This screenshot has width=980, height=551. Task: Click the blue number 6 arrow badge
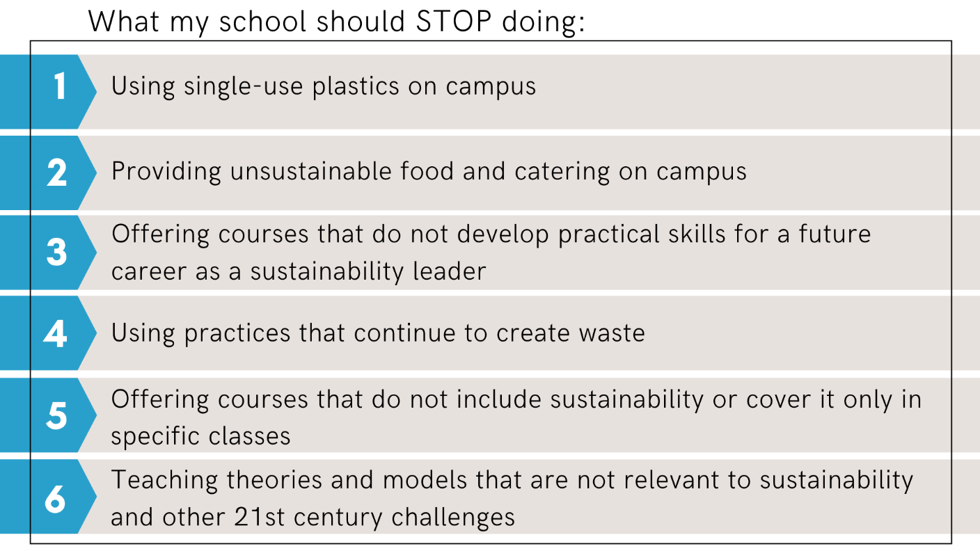(47, 497)
